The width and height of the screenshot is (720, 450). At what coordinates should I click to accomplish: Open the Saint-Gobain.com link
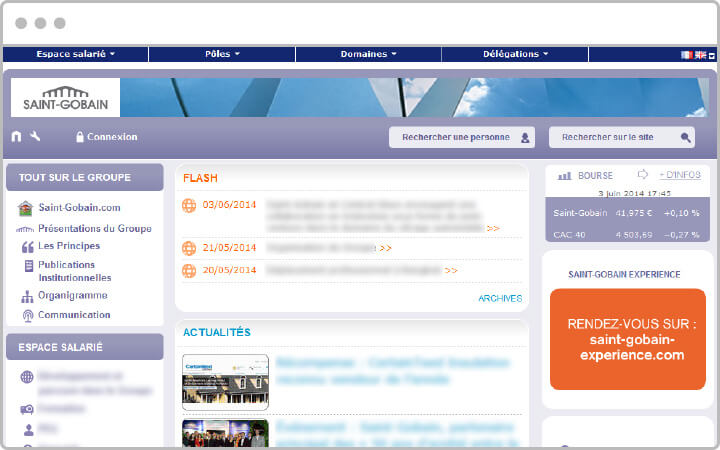click(79, 208)
